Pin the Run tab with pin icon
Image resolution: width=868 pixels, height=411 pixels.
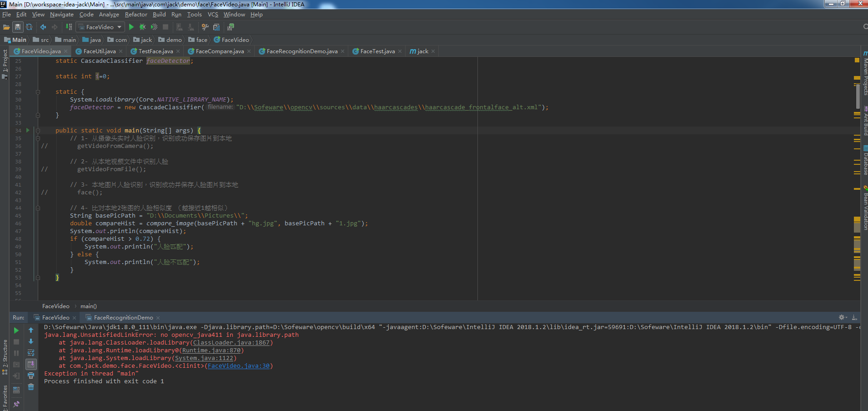pos(16,404)
